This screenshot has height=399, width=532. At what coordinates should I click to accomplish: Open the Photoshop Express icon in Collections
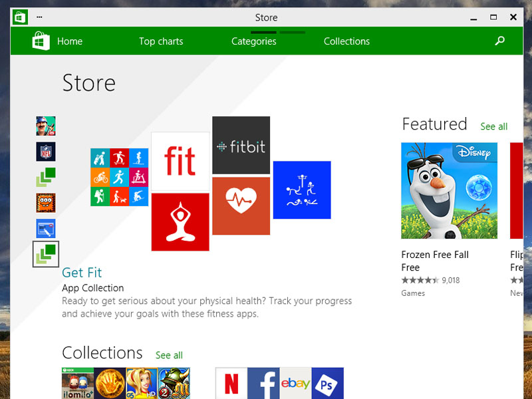327,383
